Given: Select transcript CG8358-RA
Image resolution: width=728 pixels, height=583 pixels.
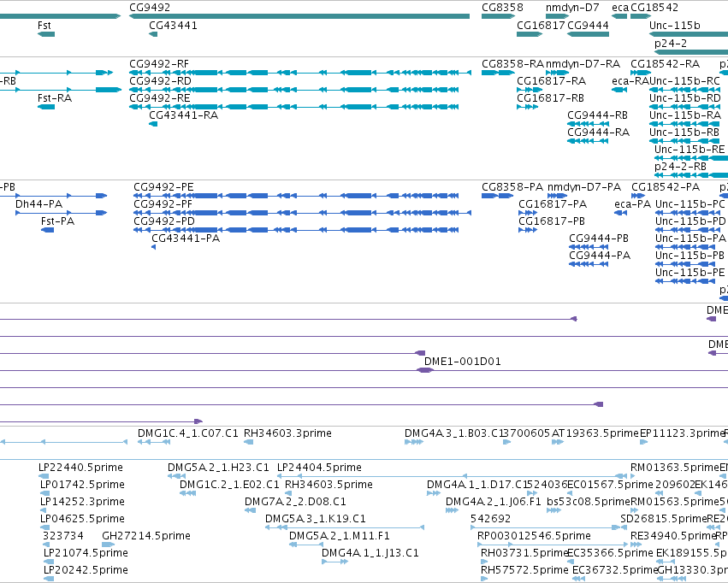Looking at the screenshot, I should coord(512,64).
